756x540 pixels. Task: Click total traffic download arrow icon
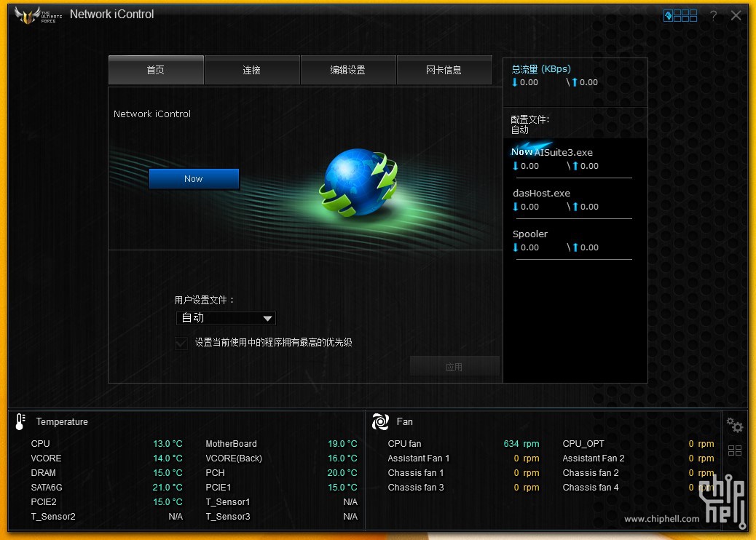pos(514,82)
